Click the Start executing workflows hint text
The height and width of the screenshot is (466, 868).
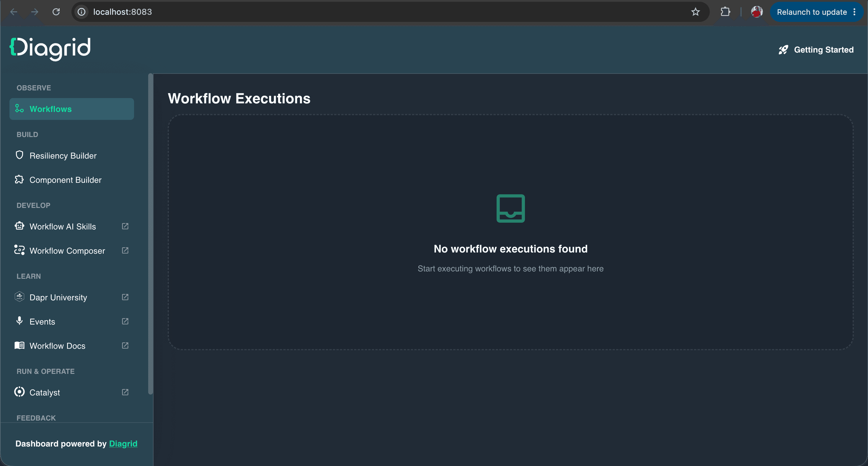[x=510, y=268]
